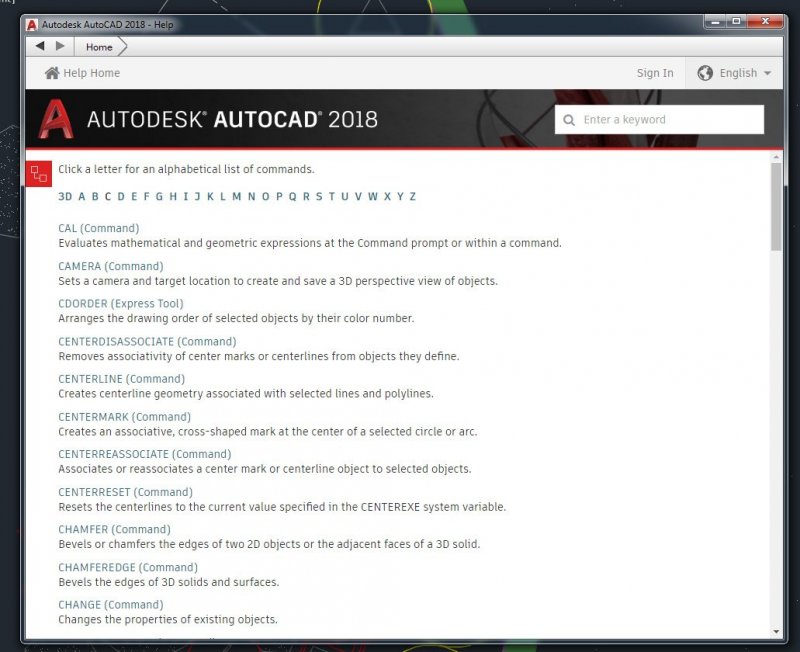Open the CHANGE (Command) topic

tap(111, 605)
